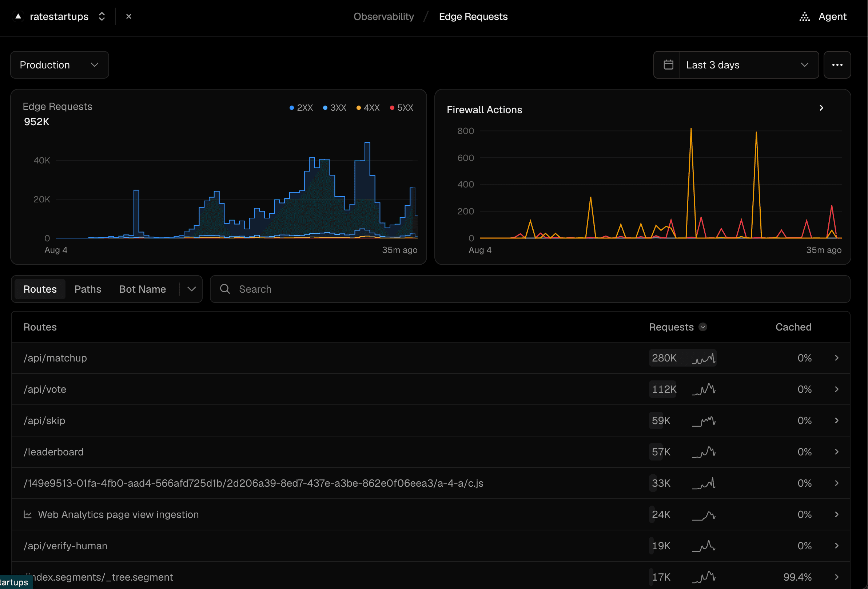
Task: Click the Firewall Actions title
Action: point(485,110)
